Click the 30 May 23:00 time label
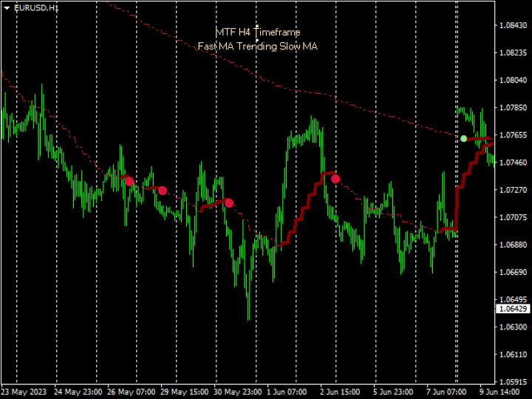Image resolution: width=532 pixels, height=399 pixels. coord(237,392)
